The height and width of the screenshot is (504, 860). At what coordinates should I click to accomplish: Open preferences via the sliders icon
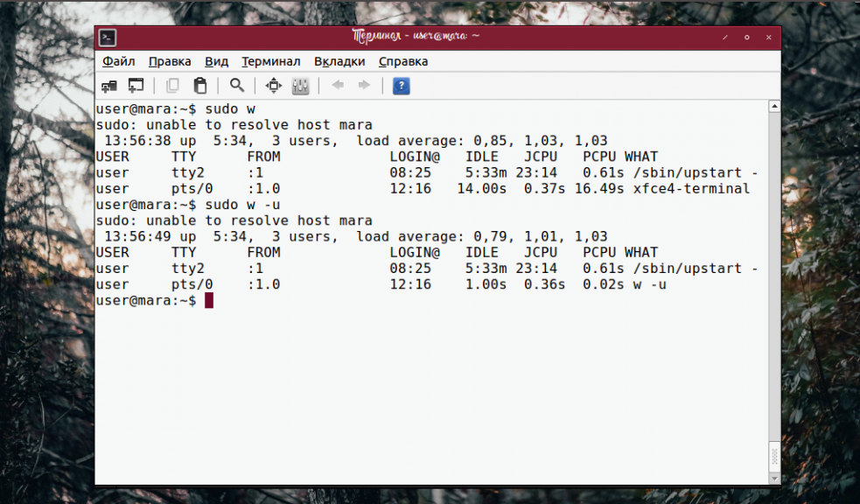(300, 86)
